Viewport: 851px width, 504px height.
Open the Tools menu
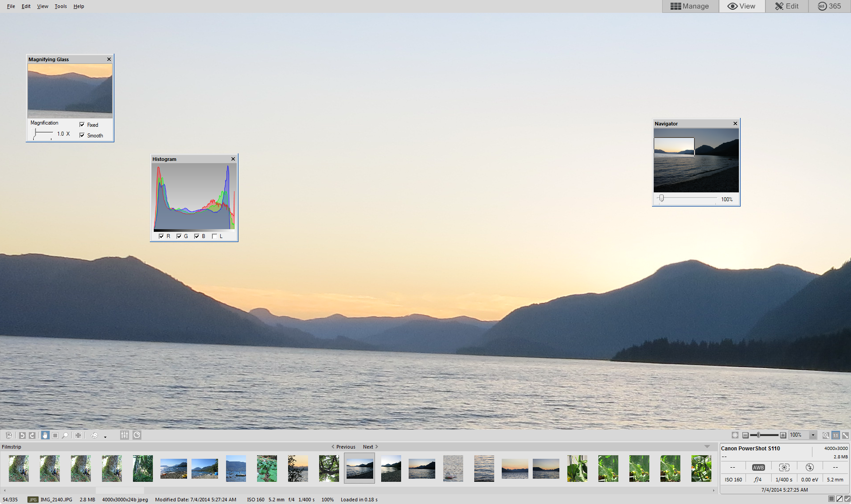[61, 6]
